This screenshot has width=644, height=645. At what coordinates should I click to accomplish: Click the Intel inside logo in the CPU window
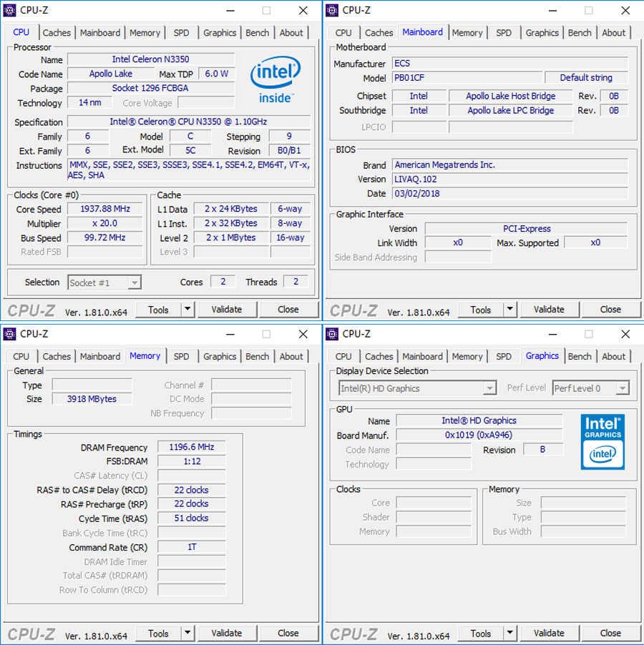pos(275,80)
